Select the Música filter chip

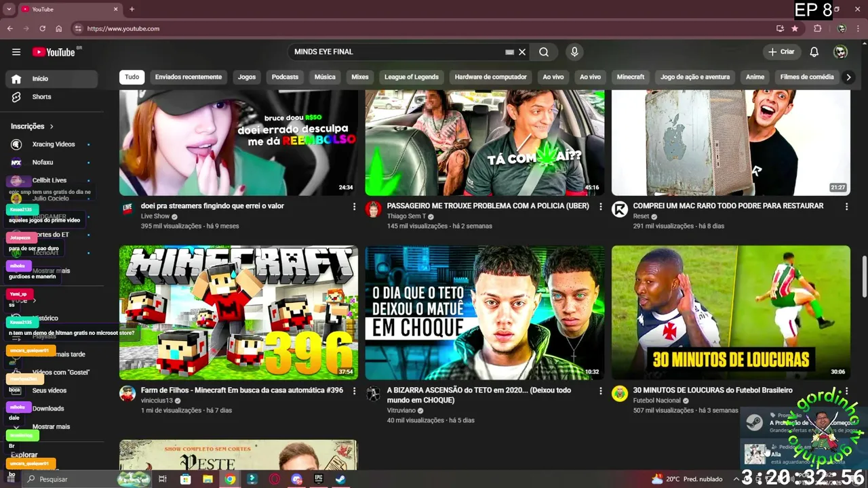pos(325,77)
